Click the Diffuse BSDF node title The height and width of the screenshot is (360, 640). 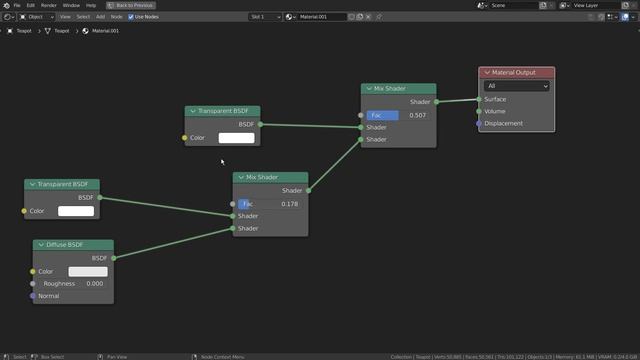64,245
